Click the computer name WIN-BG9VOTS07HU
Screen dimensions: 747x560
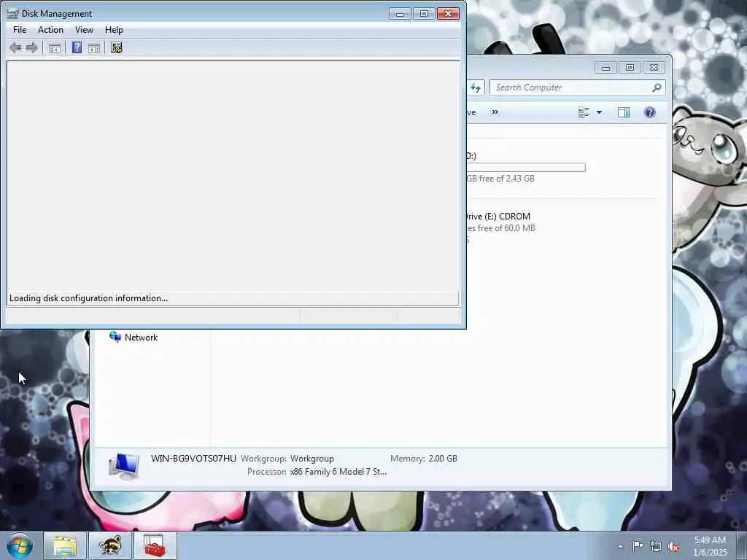pyautogui.click(x=193, y=459)
